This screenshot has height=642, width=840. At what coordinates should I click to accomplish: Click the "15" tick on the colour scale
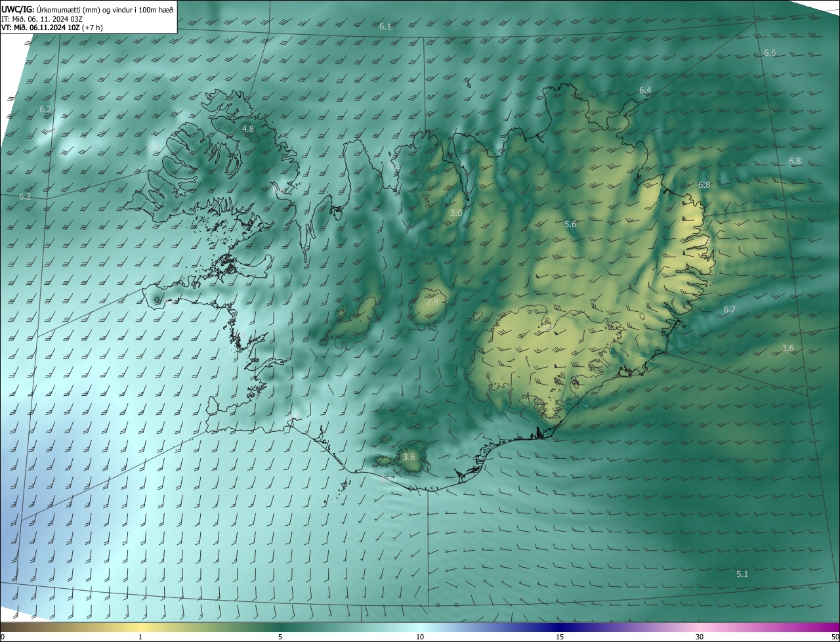coord(560,637)
